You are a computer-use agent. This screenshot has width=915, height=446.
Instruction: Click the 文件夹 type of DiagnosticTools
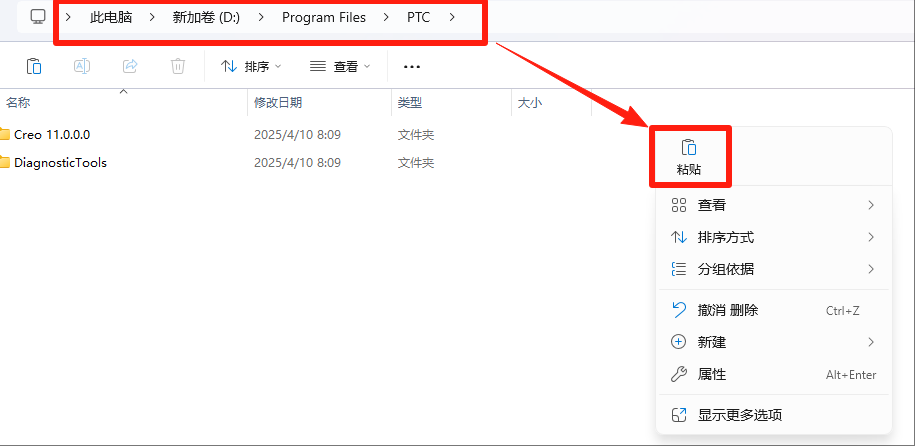415,162
